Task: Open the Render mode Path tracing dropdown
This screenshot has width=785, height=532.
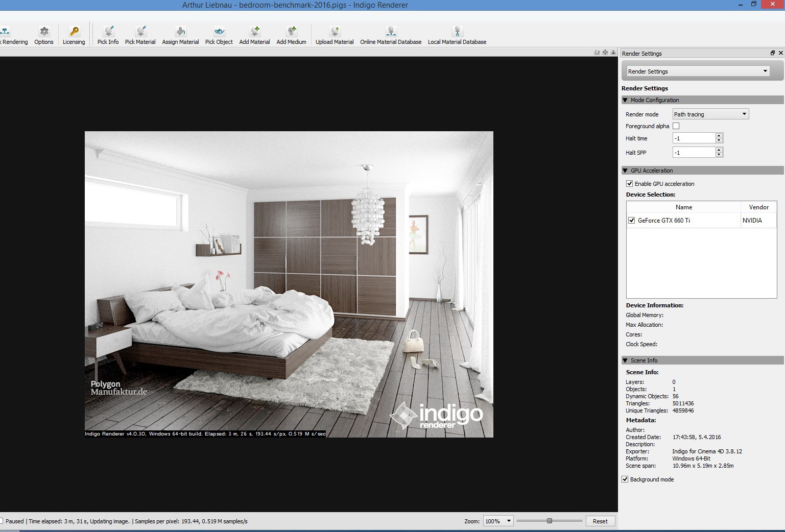Action: coord(710,114)
